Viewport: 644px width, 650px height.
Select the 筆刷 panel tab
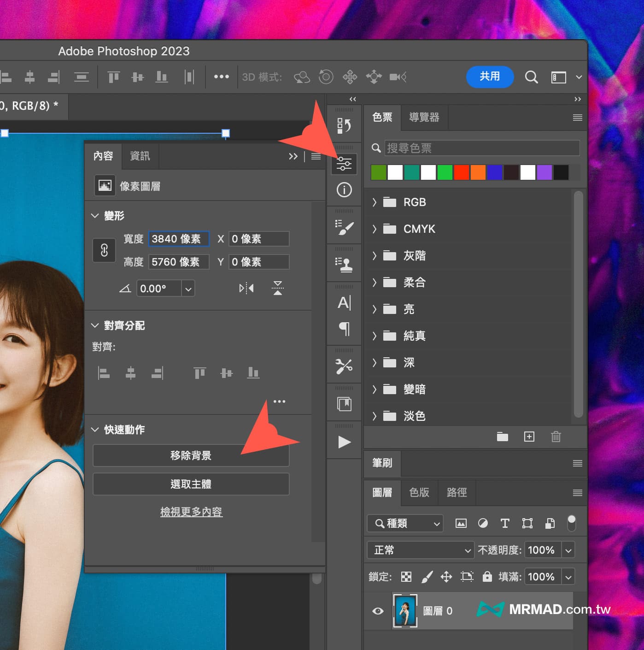pyautogui.click(x=382, y=463)
